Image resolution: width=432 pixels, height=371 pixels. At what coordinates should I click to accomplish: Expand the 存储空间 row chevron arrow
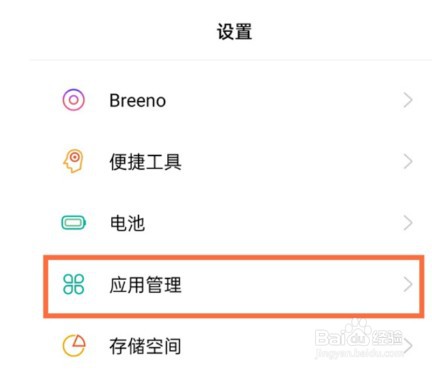click(408, 346)
